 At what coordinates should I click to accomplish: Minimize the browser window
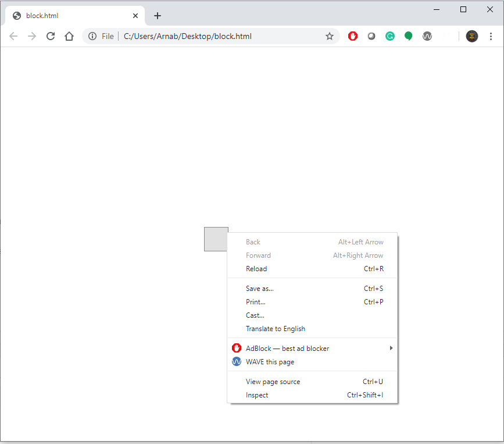click(437, 9)
